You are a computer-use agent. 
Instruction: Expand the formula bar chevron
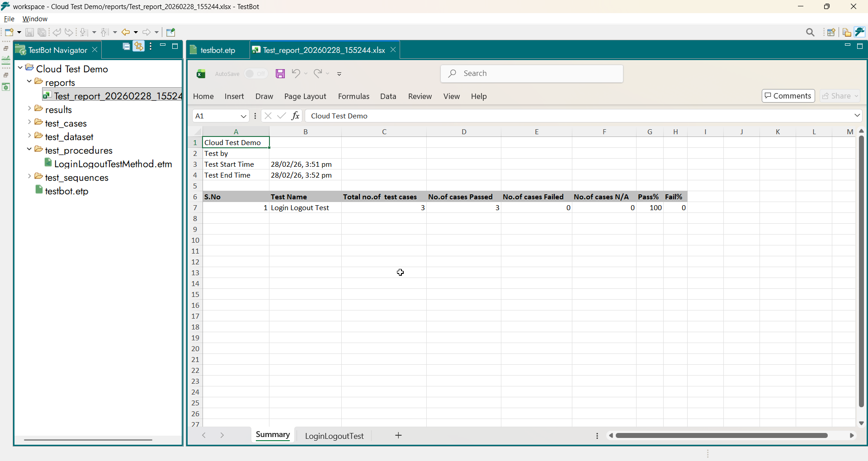pos(857,116)
